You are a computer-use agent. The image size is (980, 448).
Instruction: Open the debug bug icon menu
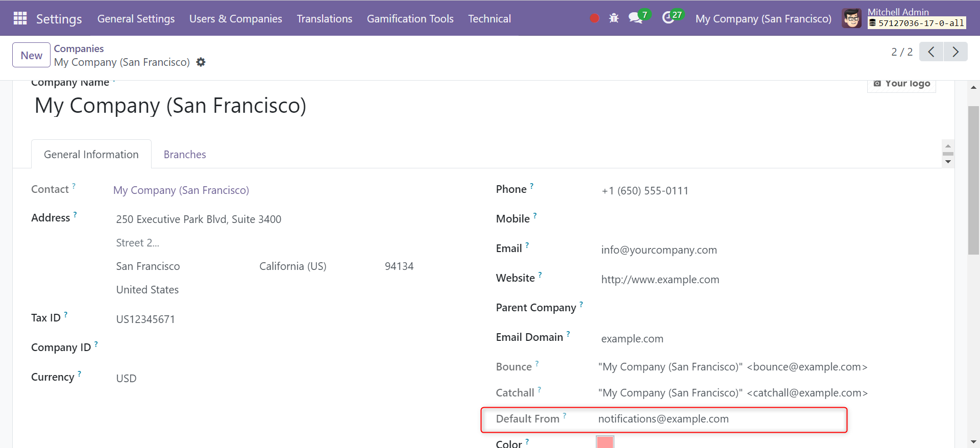614,18
